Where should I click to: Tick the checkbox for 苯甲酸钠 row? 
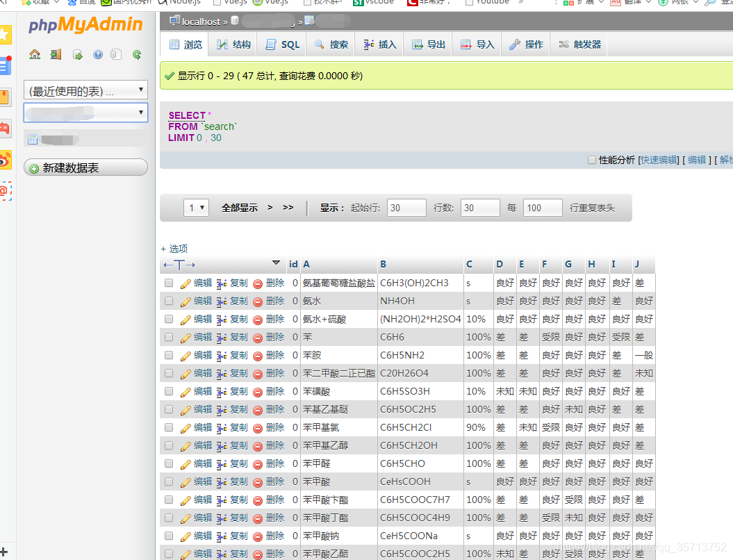(169, 536)
